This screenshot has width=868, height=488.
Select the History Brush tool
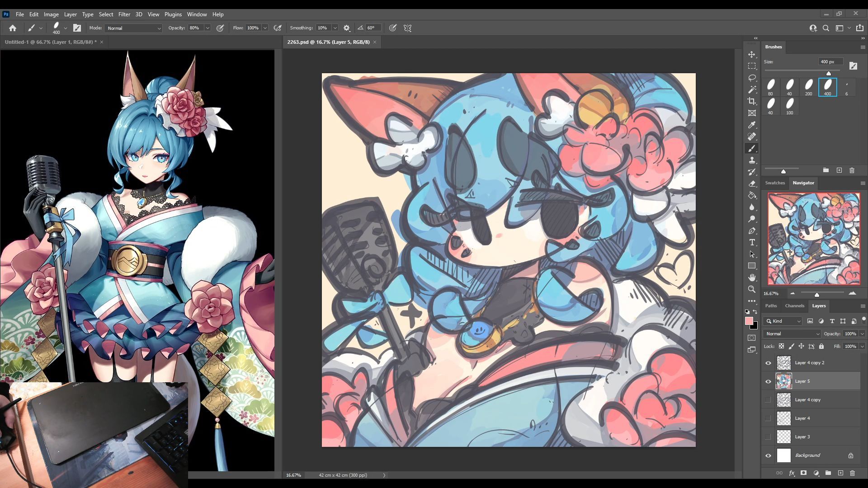pos(752,172)
